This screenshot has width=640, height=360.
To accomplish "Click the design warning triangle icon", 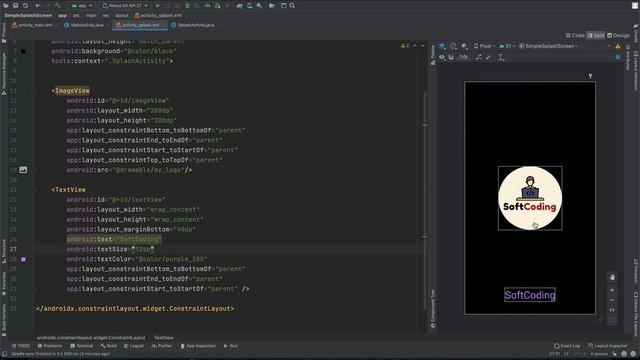I will pyautogui.click(x=618, y=46).
